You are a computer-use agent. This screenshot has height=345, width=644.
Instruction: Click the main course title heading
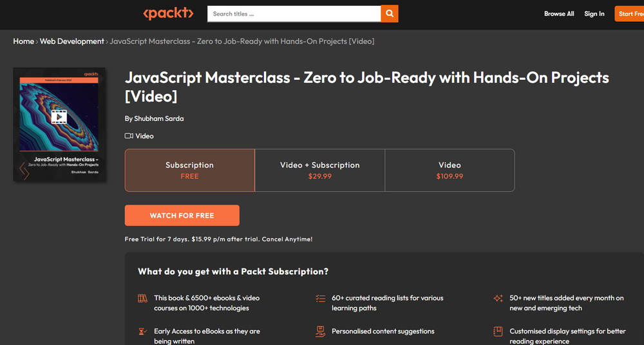pyautogui.click(x=367, y=87)
